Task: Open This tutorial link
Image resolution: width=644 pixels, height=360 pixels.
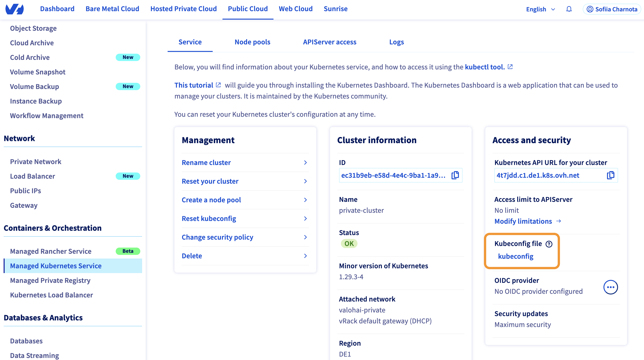Action: pyautogui.click(x=194, y=85)
